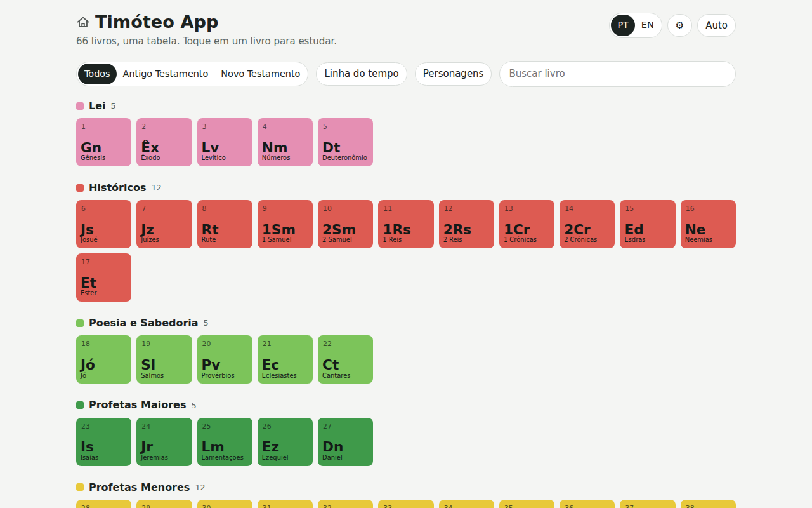Open the 1 Crônicas book tile

coord(527,224)
